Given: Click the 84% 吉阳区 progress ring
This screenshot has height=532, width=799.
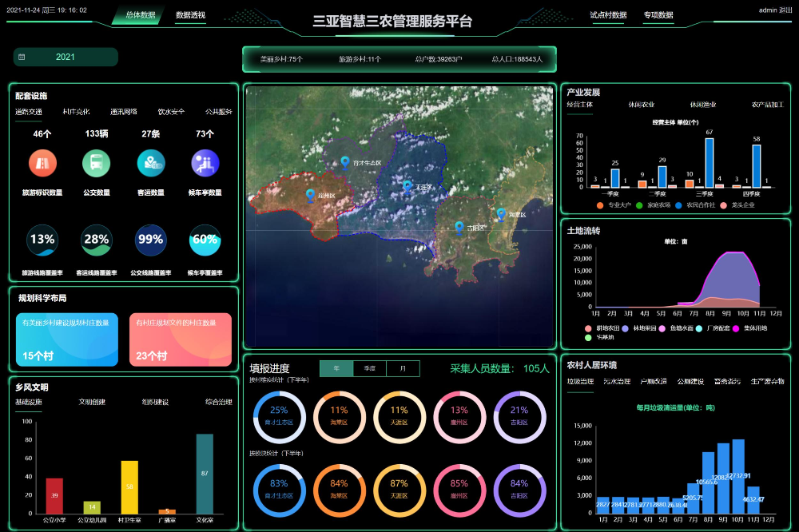Looking at the screenshot, I should click(x=520, y=490).
